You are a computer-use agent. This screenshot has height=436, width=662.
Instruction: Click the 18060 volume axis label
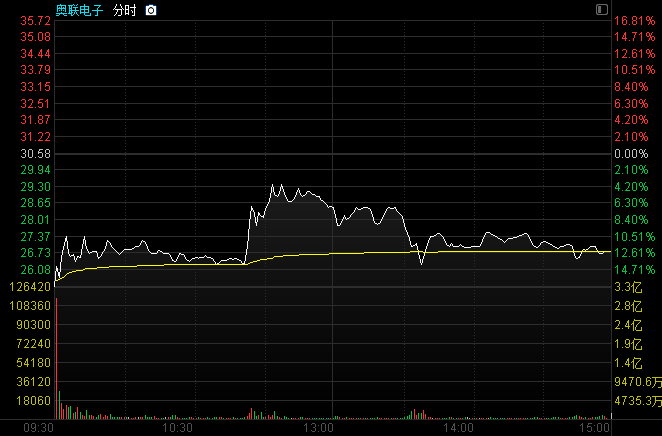pyautogui.click(x=33, y=401)
